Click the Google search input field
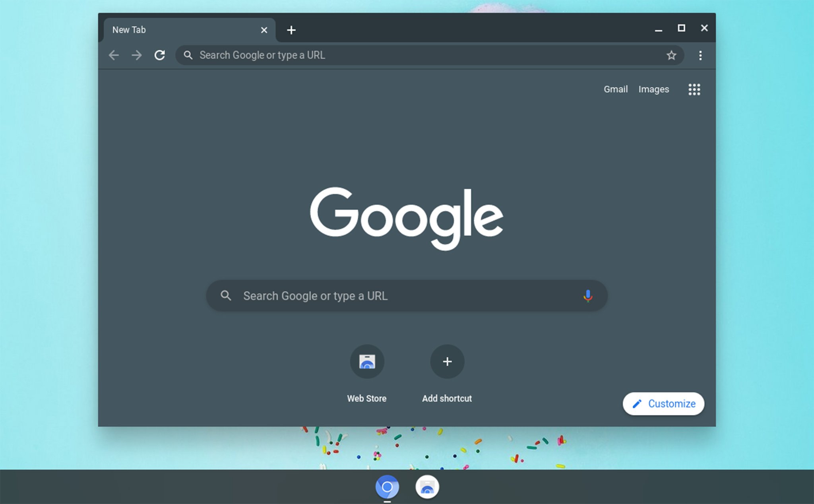 click(397, 296)
